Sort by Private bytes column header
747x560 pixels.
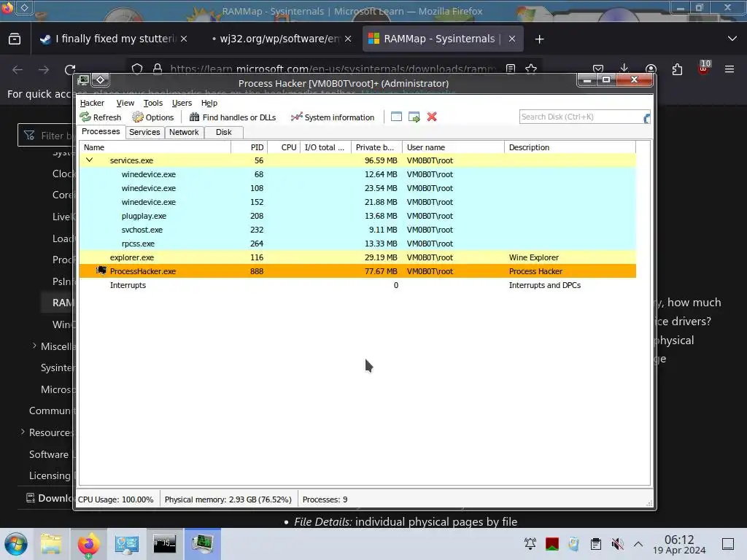[x=376, y=147]
